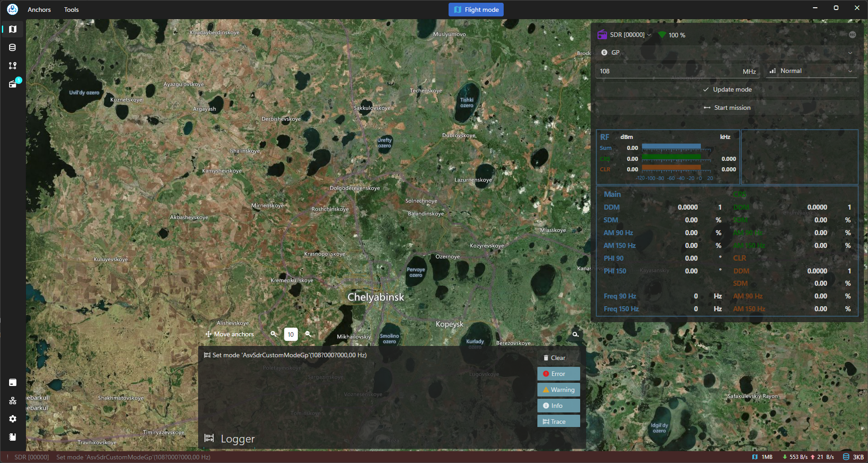Open settings gear in the sidebar
This screenshot has width=868, height=463.
[x=13, y=419]
